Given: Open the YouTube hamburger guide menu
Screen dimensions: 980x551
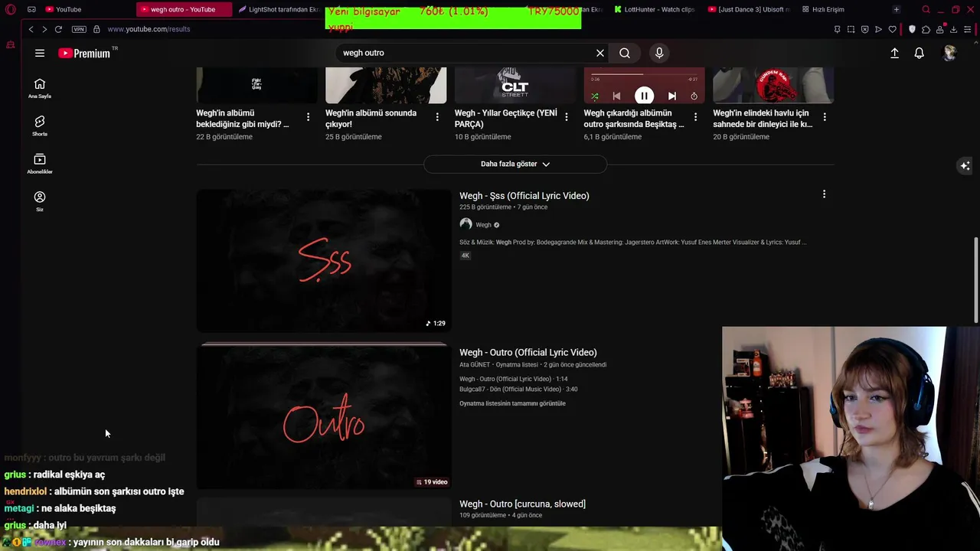Looking at the screenshot, I should pos(40,53).
